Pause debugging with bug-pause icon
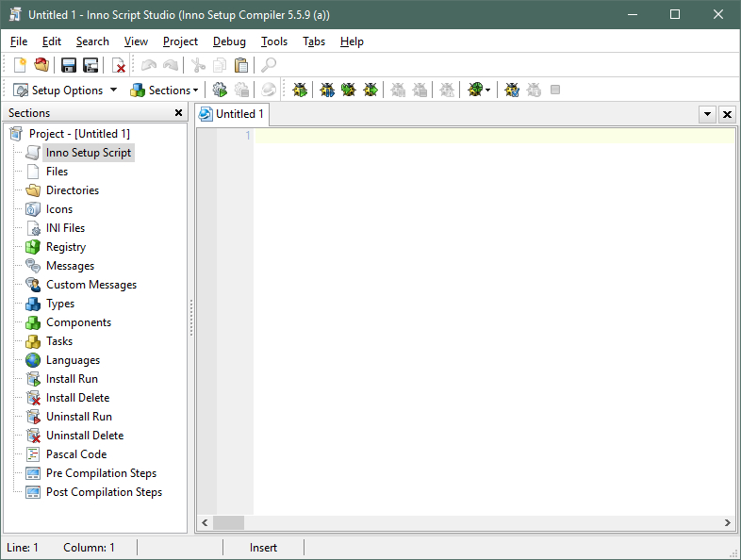This screenshot has height=560, width=741. pos(327,90)
